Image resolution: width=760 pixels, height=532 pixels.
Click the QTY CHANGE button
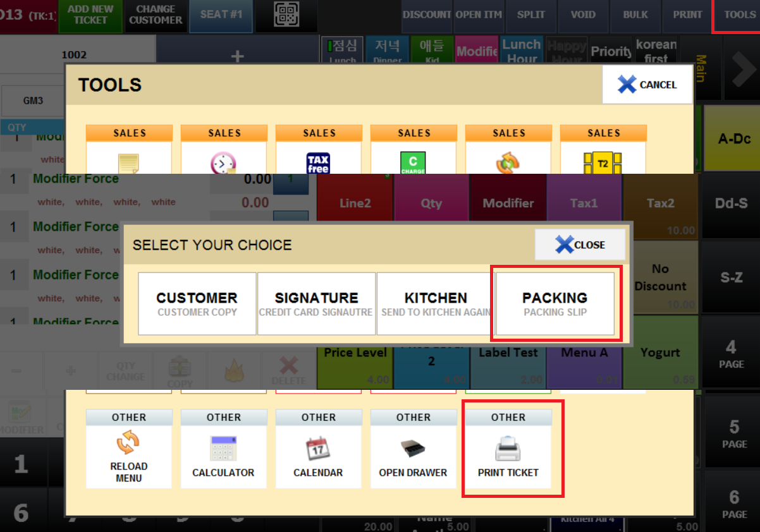point(125,370)
